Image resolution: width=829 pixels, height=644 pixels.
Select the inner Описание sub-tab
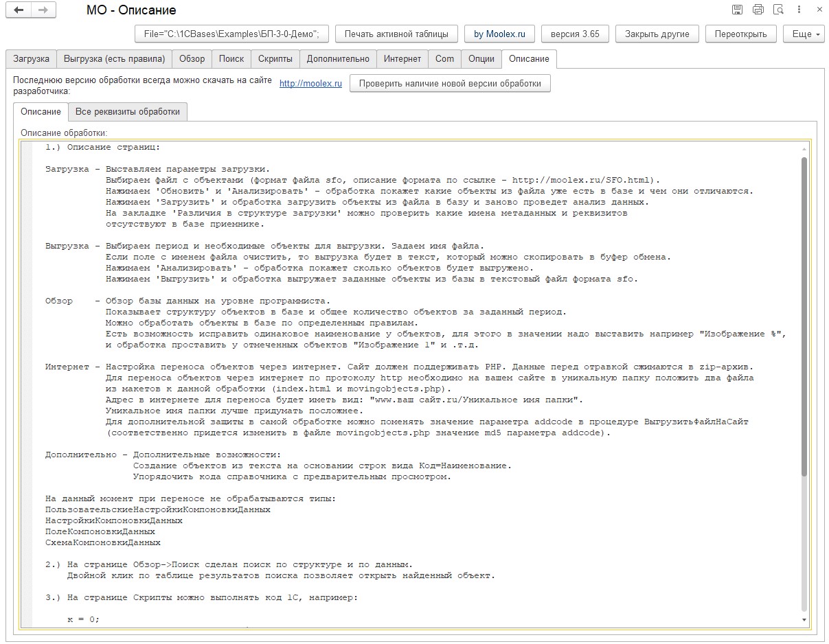[x=41, y=111]
